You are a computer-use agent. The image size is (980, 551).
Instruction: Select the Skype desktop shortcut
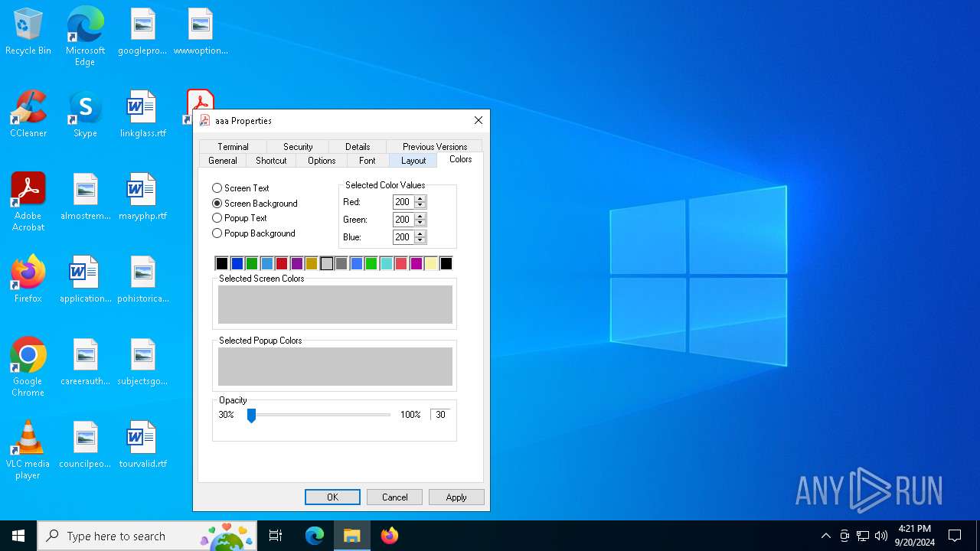coord(85,115)
